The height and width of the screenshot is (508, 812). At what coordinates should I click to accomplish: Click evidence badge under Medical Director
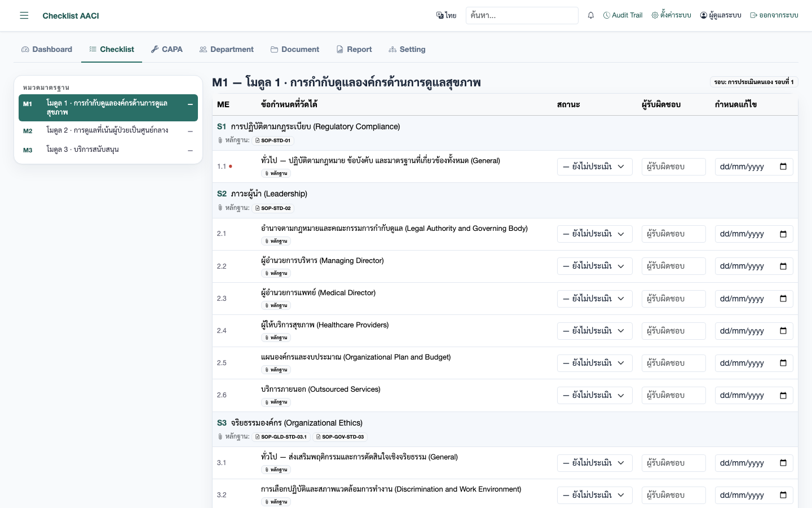pyautogui.click(x=276, y=305)
